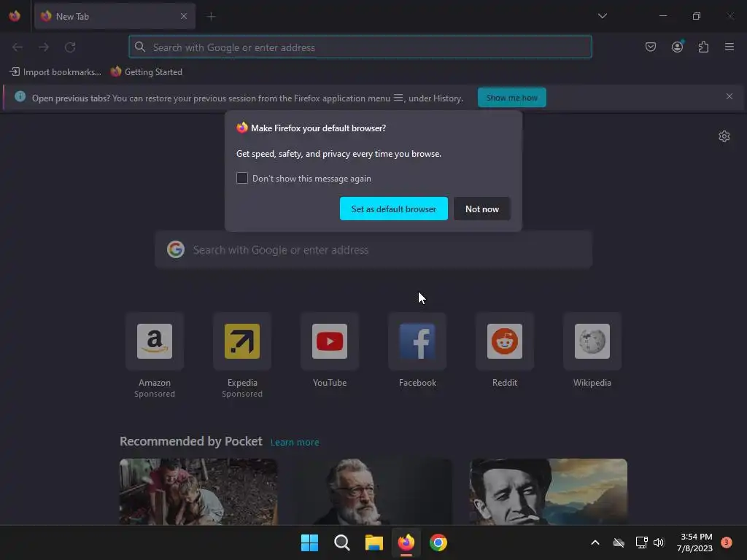747x560 pixels.
Task: Click the Firefox taskbar icon
Action: 406,542
